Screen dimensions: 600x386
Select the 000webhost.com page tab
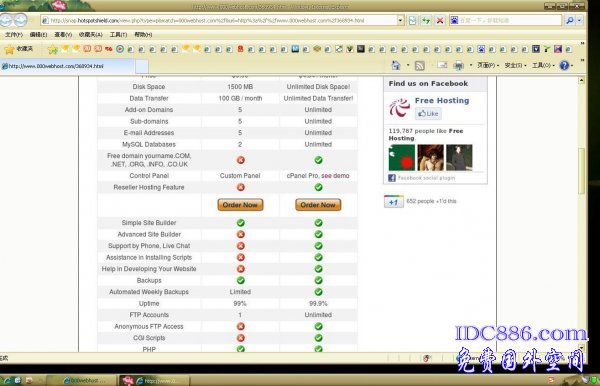coord(67,66)
